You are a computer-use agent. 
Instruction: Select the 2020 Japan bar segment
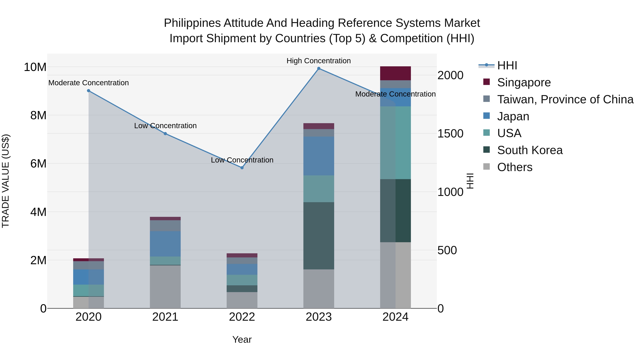89,277
